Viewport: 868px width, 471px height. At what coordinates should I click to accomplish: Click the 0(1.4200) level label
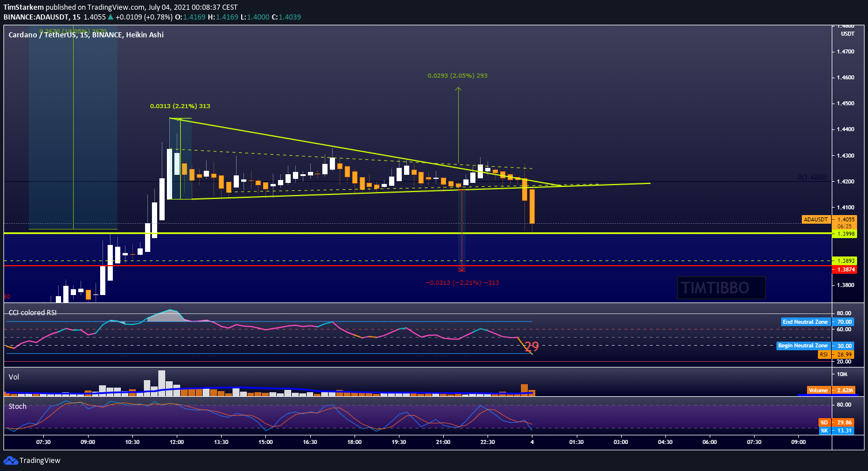click(812, 177)
